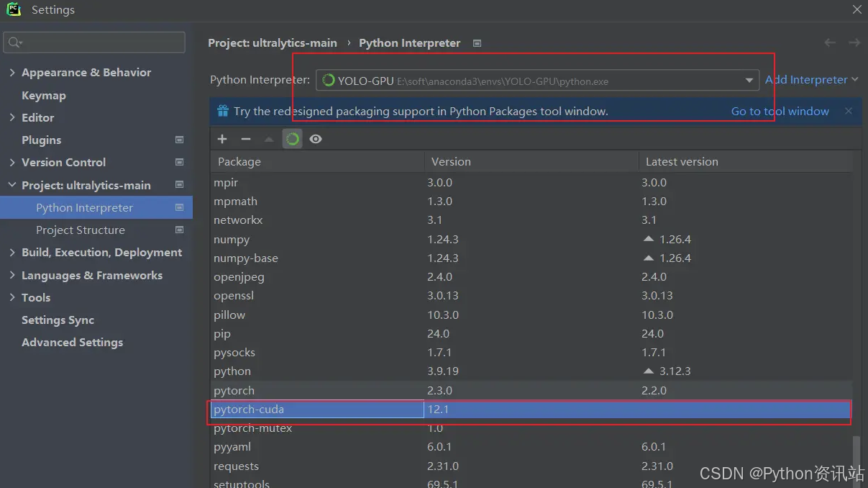Open the Keymap settings page
The image size is (868, 488).
click(x=43, y=95)
